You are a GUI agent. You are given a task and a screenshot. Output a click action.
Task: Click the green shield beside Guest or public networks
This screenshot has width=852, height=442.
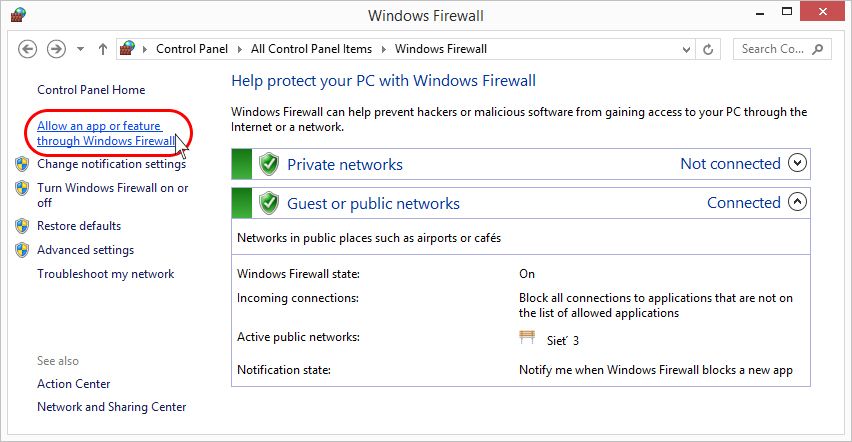tap(268, 203)
